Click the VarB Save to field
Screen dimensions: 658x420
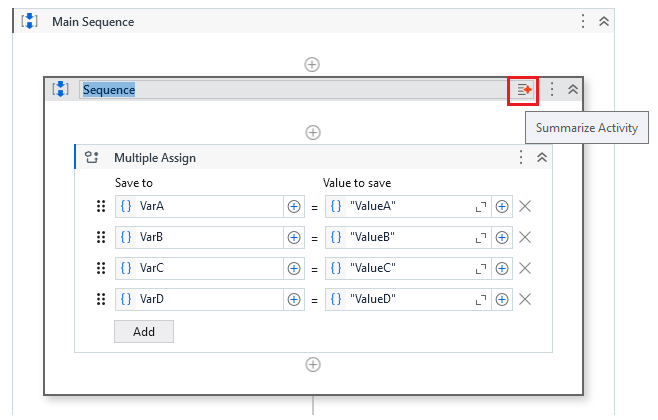[209, 237]
